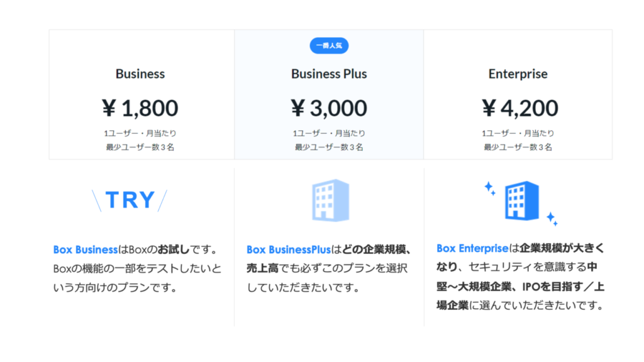The height and width of the screenshot is (362, 644).
Task: Select the Enterprise plan heading
Action: pos(518,74)
